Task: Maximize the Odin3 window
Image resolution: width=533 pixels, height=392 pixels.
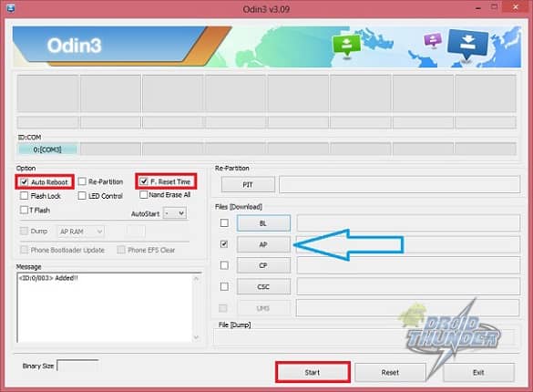Action: coord(495,7)
